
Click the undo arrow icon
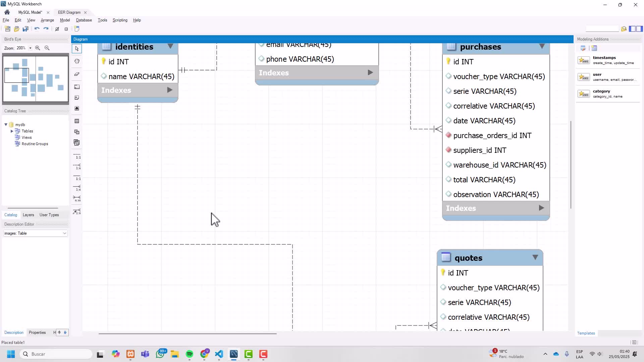[x=37, y=29]
